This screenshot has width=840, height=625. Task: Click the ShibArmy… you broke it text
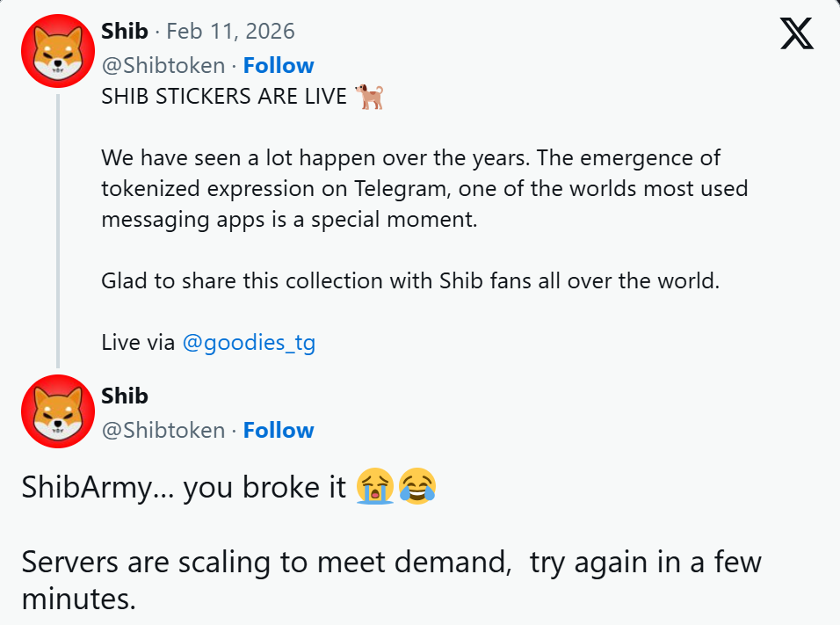[x=185, y=487]
